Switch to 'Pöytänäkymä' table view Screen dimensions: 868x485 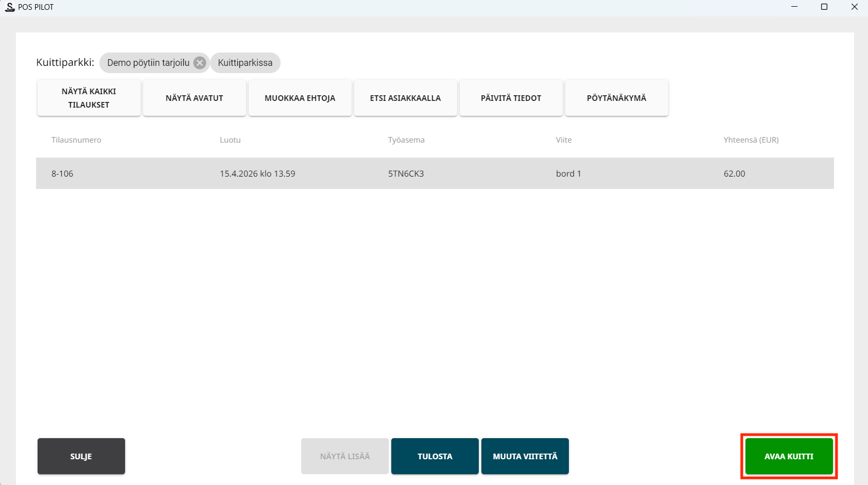(617, 98)
